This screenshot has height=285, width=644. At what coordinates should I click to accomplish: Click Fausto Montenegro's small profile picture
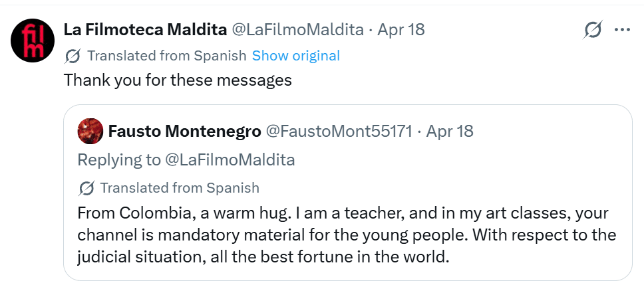click(x=90, y=131)
